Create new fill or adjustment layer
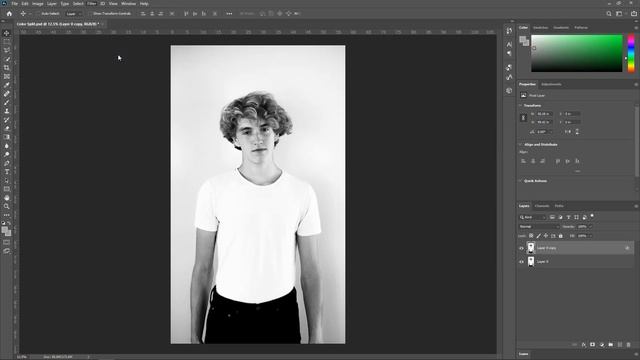The width and height of the screenshot is (640, 360). (601, 345)
